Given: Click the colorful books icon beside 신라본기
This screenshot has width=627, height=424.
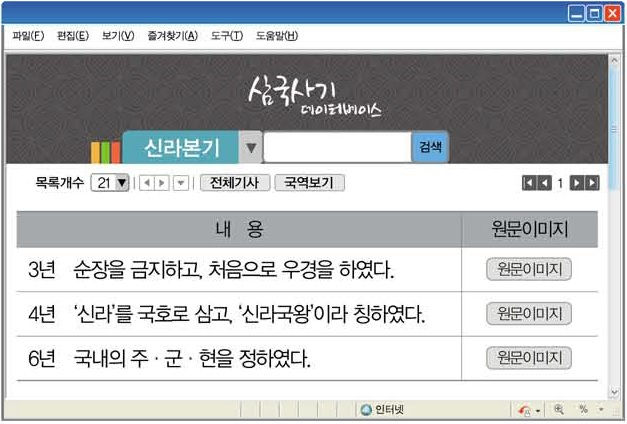Looking at the screenshot, I should (105, 152).
